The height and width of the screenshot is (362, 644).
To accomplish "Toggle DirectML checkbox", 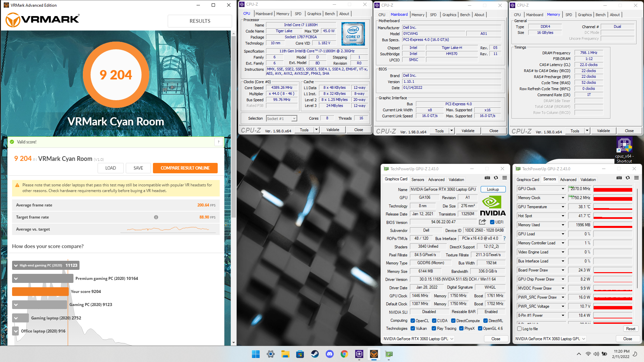I will pyautogui.click(x=485, y=321).
